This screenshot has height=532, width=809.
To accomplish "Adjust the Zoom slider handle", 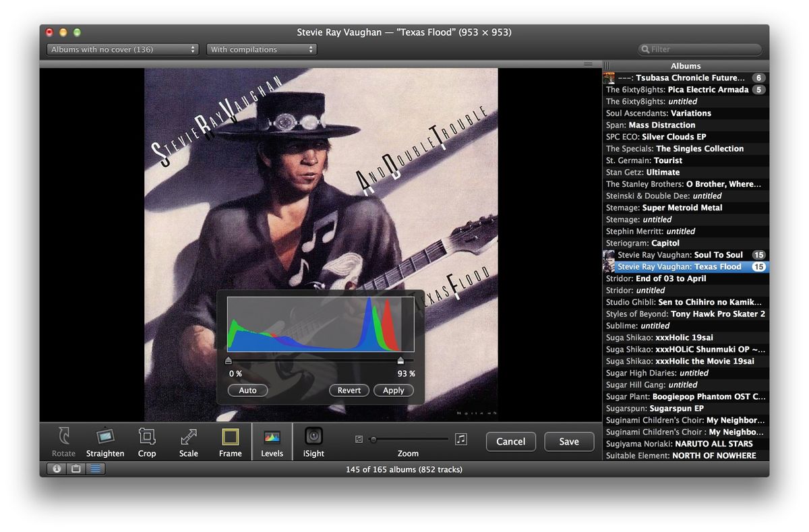I will [x=375, y=438].
